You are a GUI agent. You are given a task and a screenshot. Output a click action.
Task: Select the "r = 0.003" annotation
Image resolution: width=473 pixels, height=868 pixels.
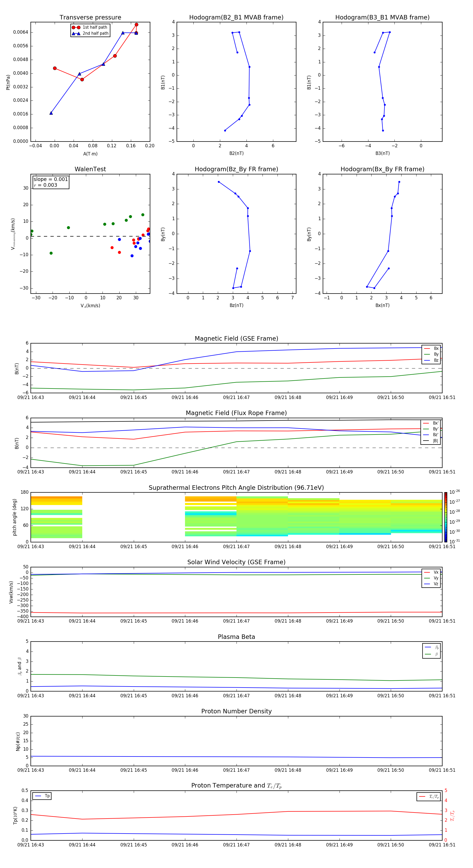click(45, 185)
